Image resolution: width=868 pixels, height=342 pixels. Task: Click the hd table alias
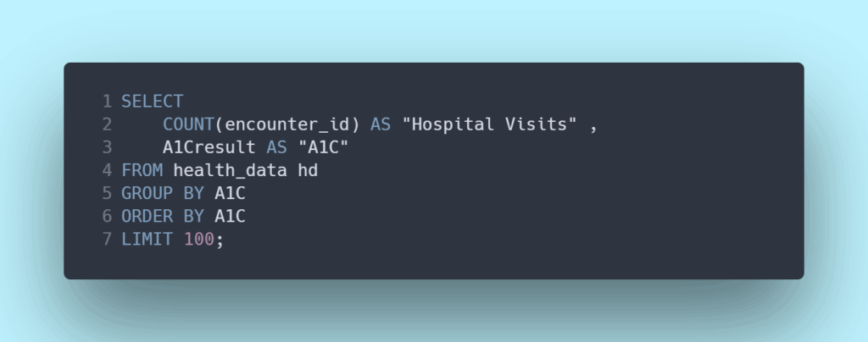click(x=307, y=170)
